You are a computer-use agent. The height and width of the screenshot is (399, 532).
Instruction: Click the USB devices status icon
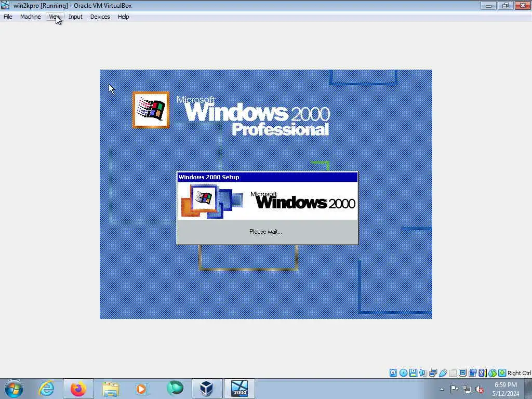click(x=443, y=373)
